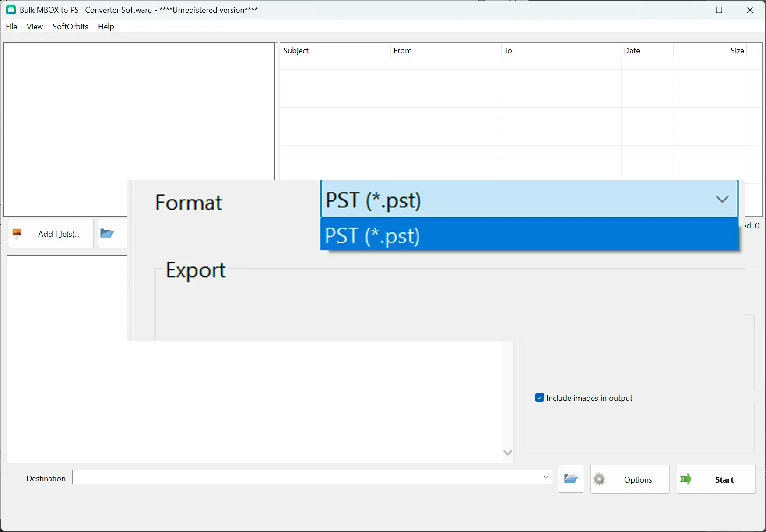Click the app icon in title bar
Viewport: 766px width, 532px height.
(x=11, y=10)
